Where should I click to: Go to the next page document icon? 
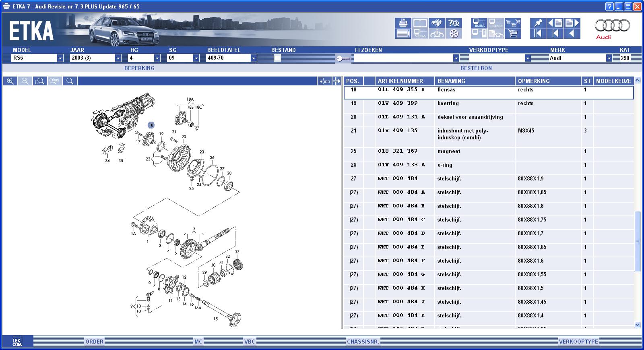[572, 23]
